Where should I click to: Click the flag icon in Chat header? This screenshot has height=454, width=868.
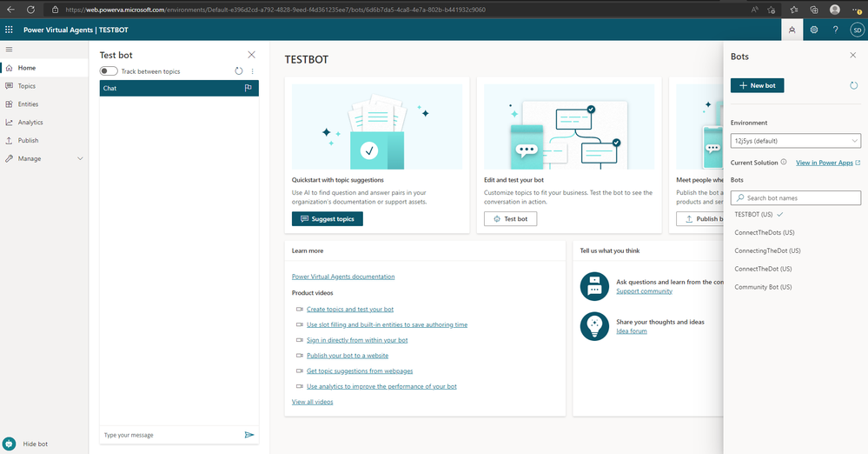coord(248,88)
